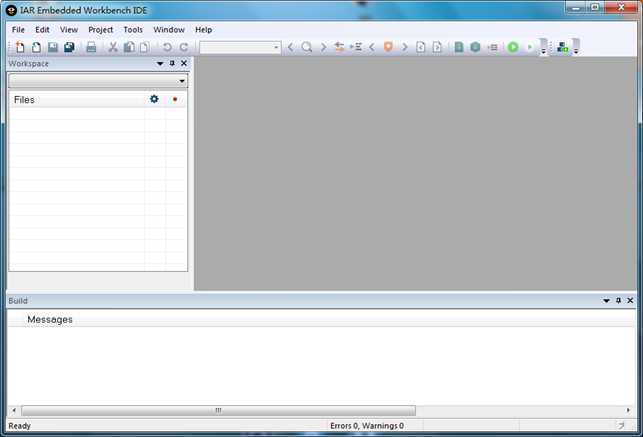Open the File menu

click(18, 30)
